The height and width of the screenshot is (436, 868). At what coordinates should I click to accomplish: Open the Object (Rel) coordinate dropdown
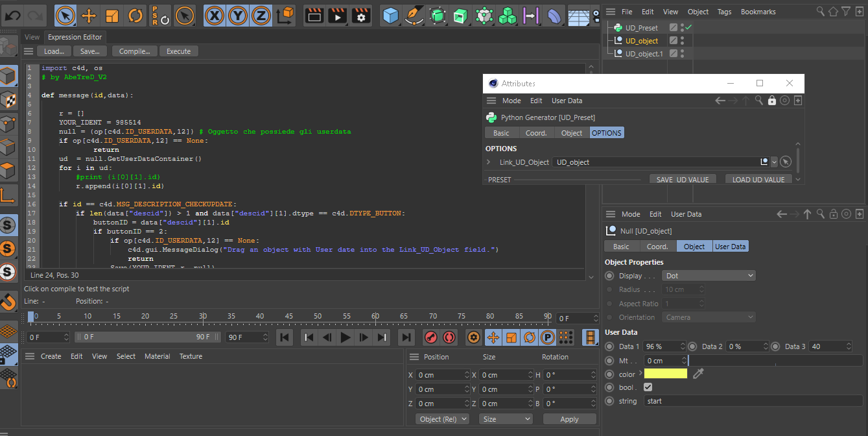point(442,419)
